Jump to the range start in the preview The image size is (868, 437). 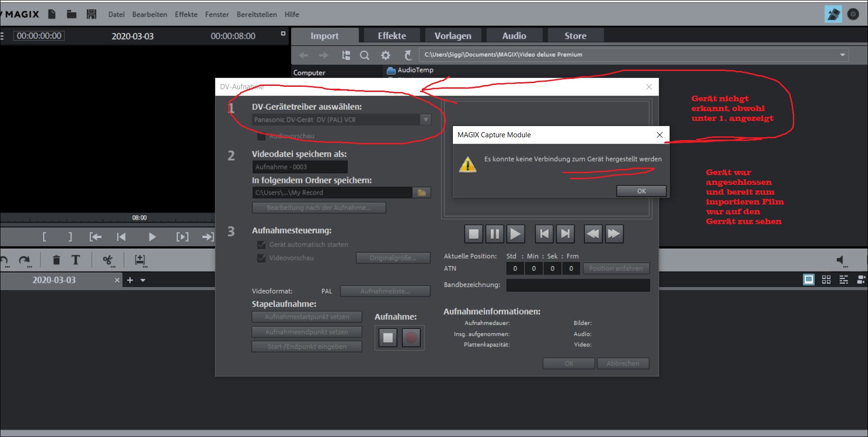(95, 237)
